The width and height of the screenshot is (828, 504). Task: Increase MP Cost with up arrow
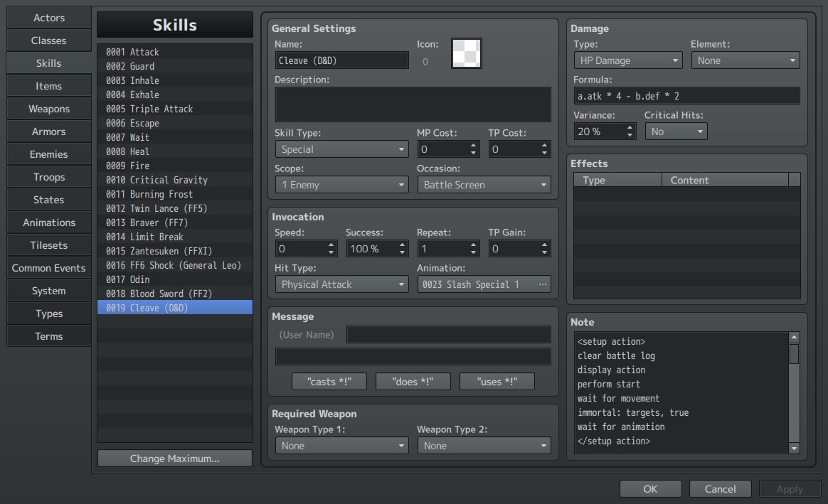[473, 145]
